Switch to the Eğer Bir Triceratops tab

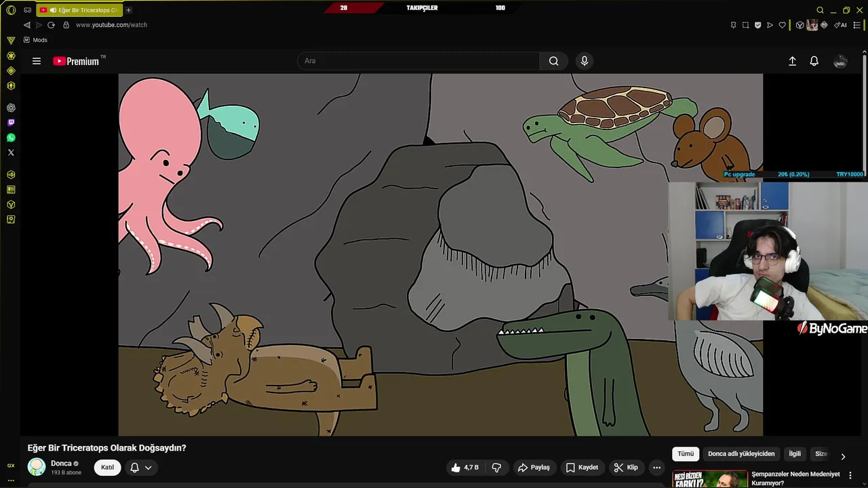80,10
